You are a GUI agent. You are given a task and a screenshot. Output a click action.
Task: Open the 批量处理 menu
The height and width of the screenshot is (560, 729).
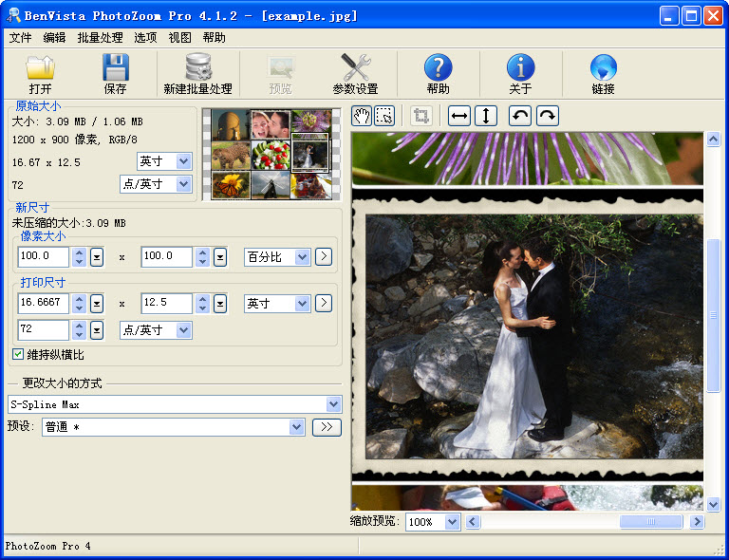(x=100, y=38)
